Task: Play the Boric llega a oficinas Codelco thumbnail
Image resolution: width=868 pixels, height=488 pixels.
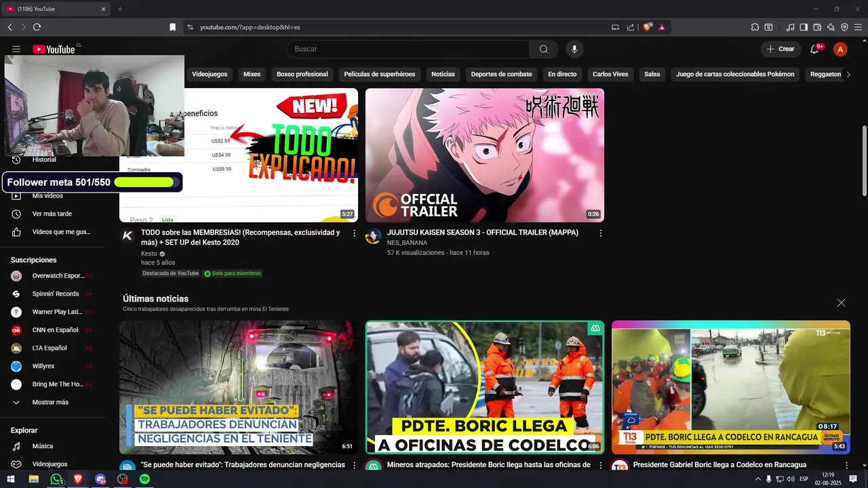Action: [485, 387]
